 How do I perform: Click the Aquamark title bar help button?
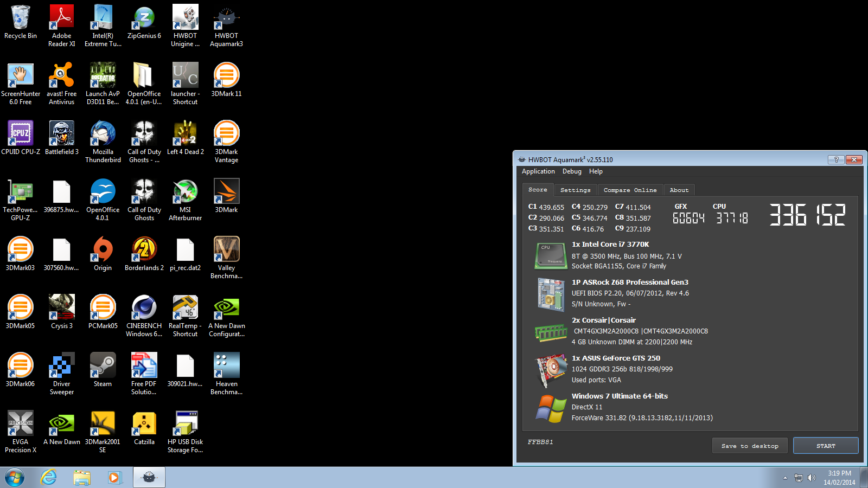pyautogui.click(x=836, y=159)
